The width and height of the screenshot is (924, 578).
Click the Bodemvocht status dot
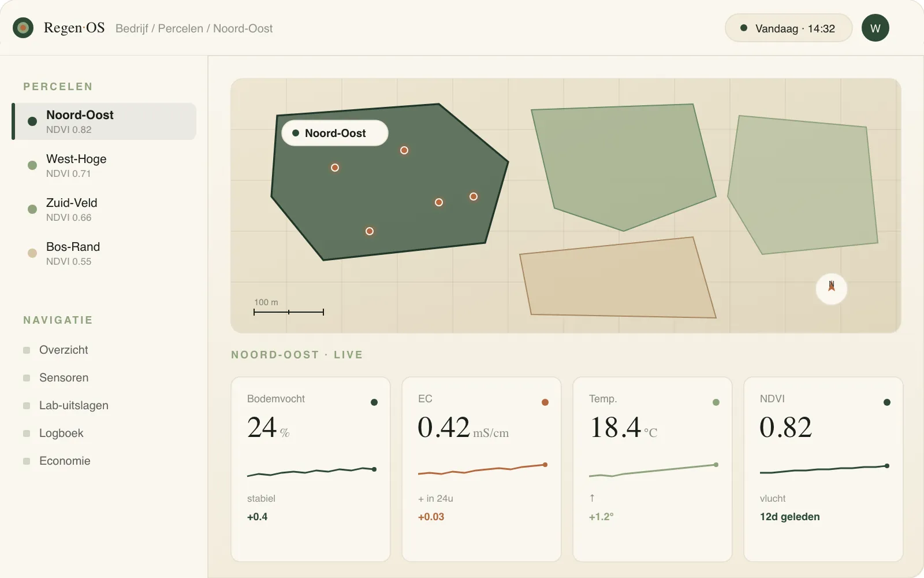click(x=374, y=402)
